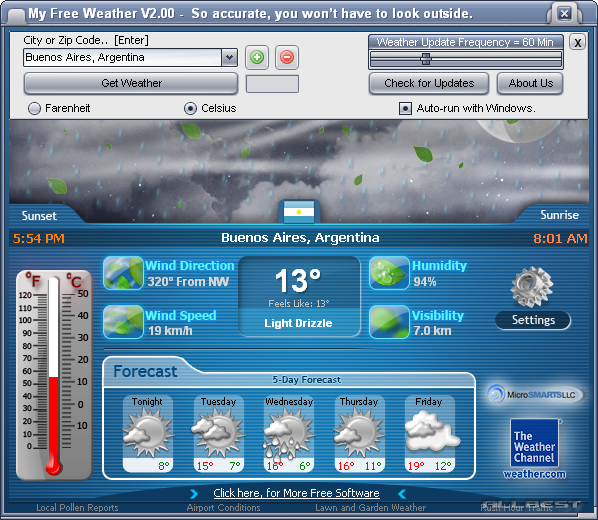Click the Humidity leaf icon
This screenshot has width=598, height=520.
[x=389, y=273]
